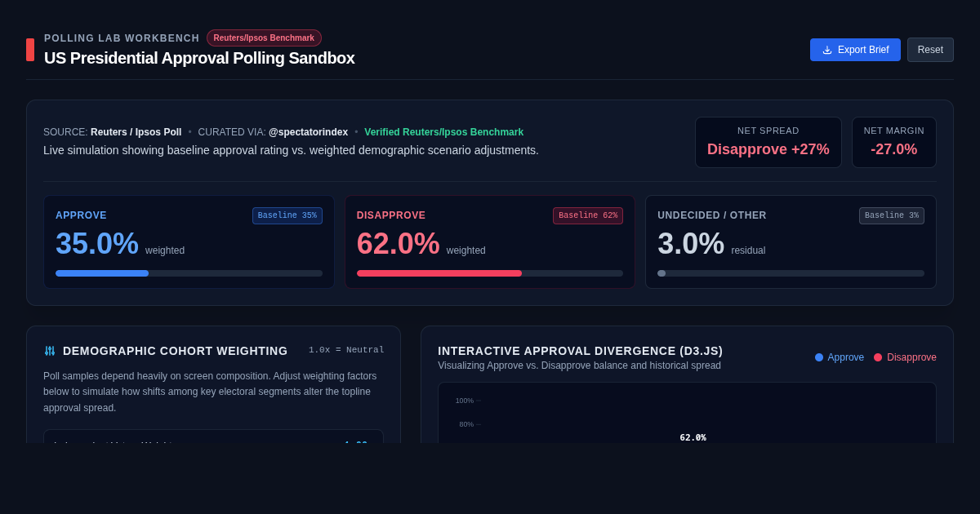Click the Reuters/Ipsos Benchmark badge
This screenshot has width=980, height=514.
coord(264,38)
